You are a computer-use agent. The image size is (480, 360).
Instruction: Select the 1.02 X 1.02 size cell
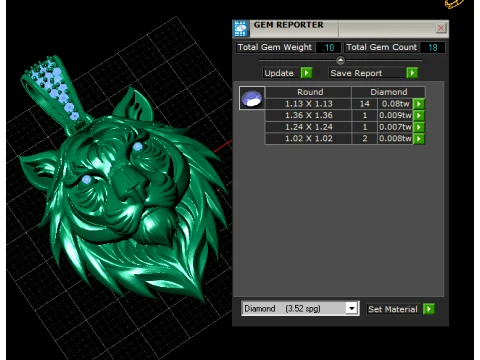(x=309, y=139)
